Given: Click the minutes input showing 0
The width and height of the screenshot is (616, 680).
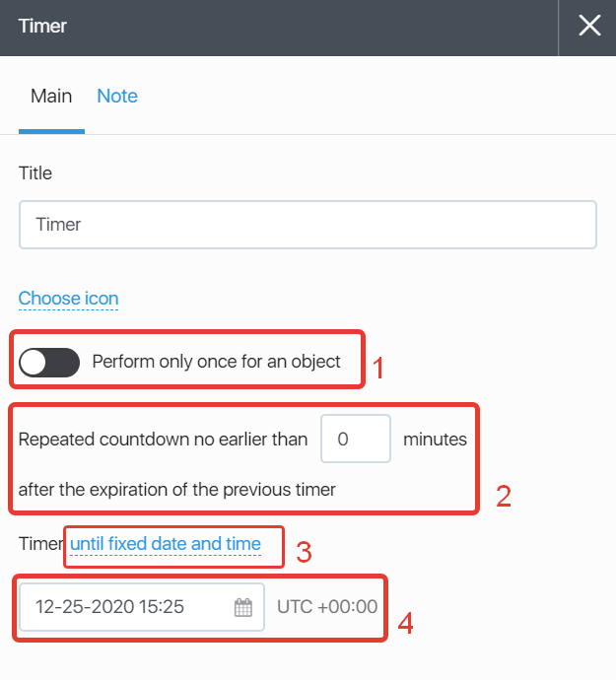Looking at the screenshot, I should tap(356, 440).
